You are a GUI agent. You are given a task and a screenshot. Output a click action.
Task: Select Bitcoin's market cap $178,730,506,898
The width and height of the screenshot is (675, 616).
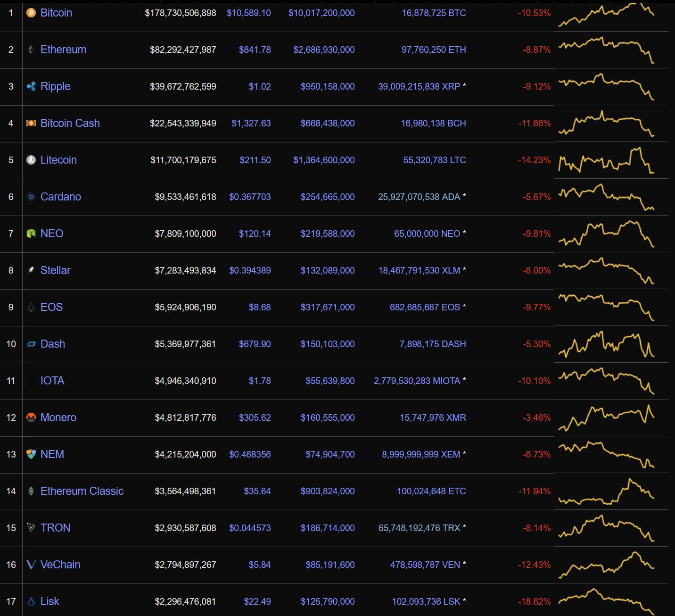(181, 13)
